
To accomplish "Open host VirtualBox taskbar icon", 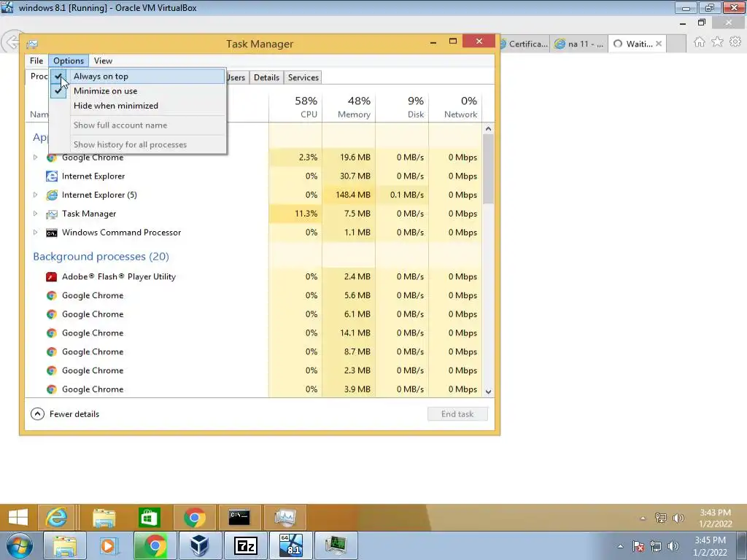I will point(200,545).
